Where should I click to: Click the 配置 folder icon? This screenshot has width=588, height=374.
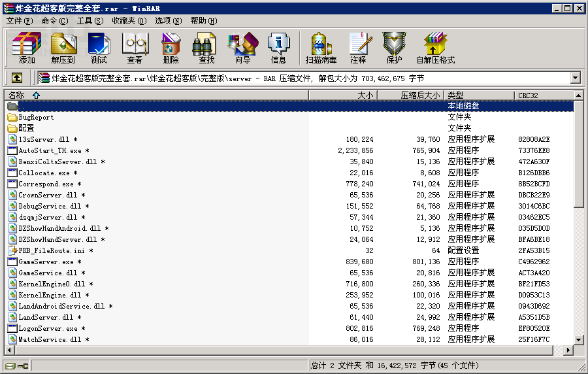pyautogui.click(x=12, y=128)
